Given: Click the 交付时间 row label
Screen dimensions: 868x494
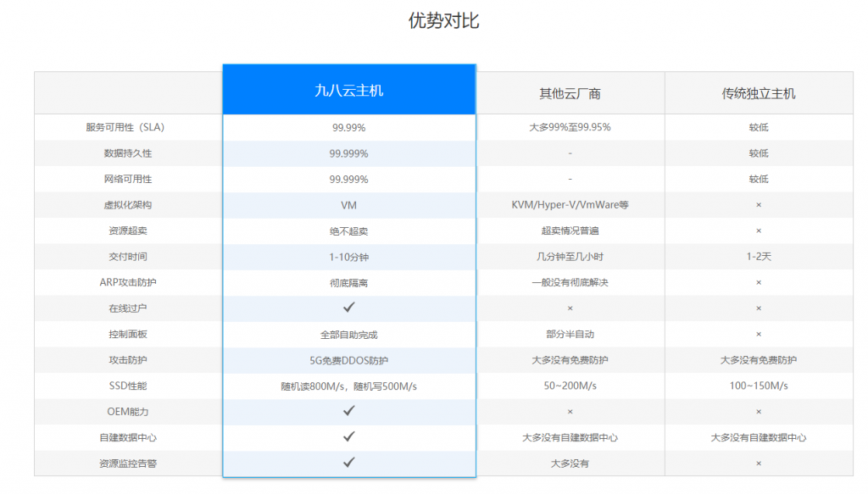Looking at the screenshot, I should point(128,257).
